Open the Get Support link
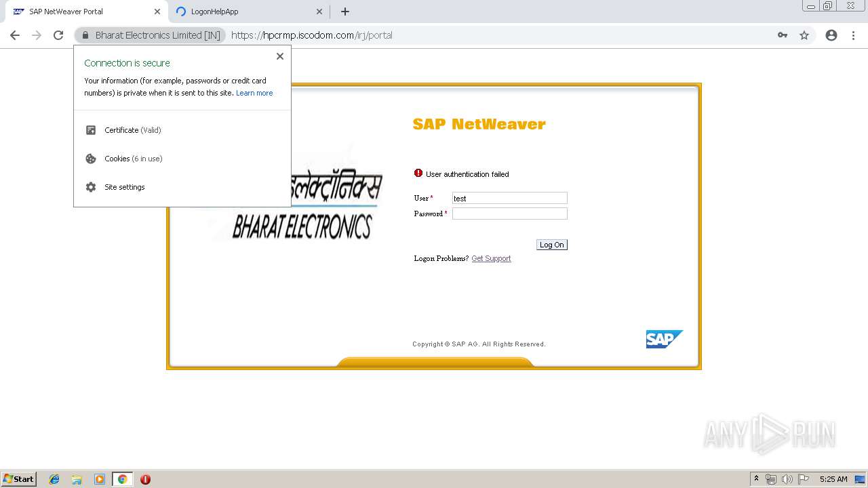The image size is (868, 488). (x=491, y=258)
